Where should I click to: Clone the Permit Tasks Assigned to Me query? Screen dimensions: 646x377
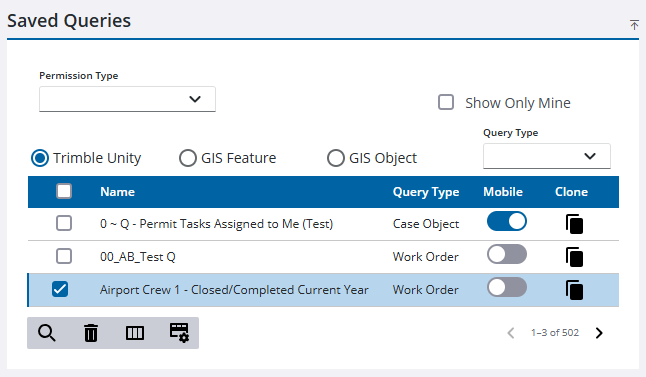(x=574, y=224)
